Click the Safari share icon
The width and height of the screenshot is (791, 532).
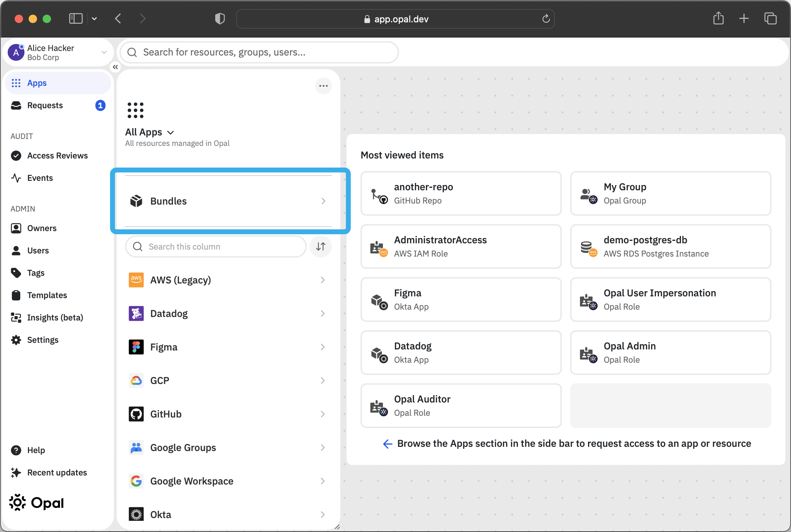pos(718,18)
